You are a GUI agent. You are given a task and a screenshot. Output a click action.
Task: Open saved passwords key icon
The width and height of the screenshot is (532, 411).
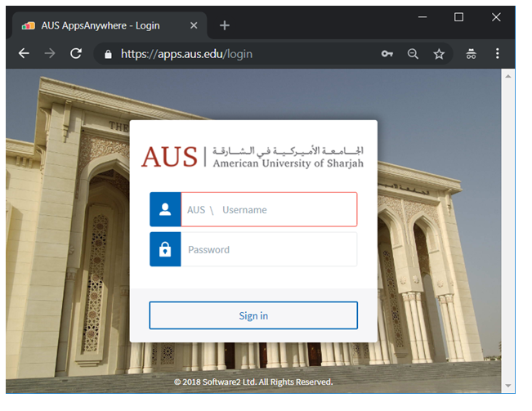point(387,54)
